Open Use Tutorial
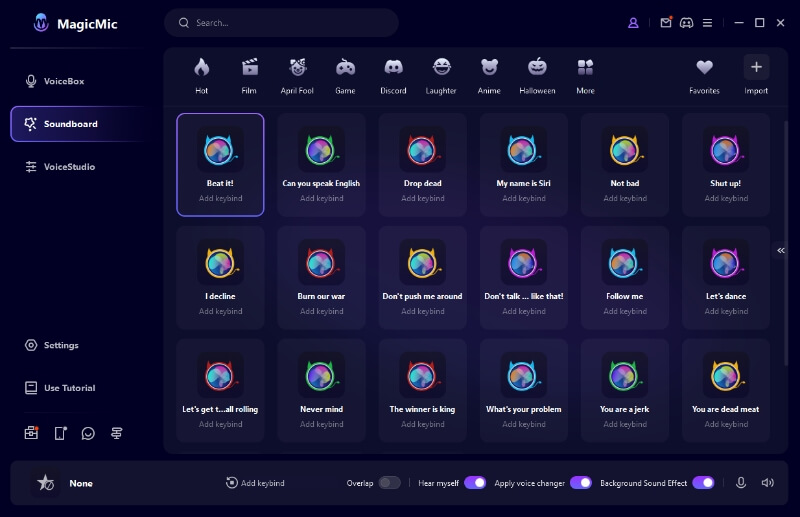Viewport: 800px width, 517px height. click(x=60, y=388)
